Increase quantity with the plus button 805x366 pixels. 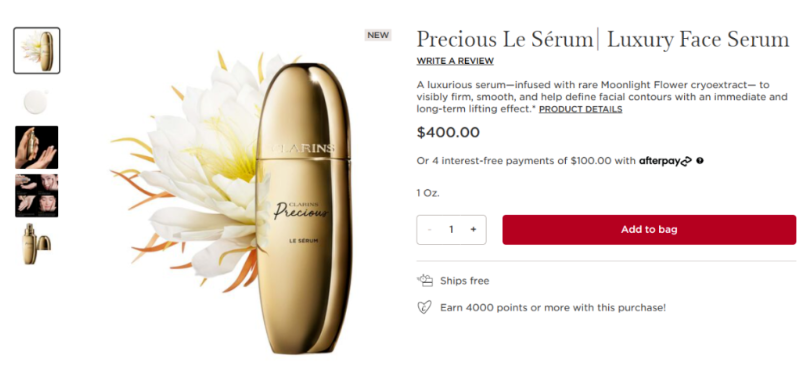(x=473, y=229)
